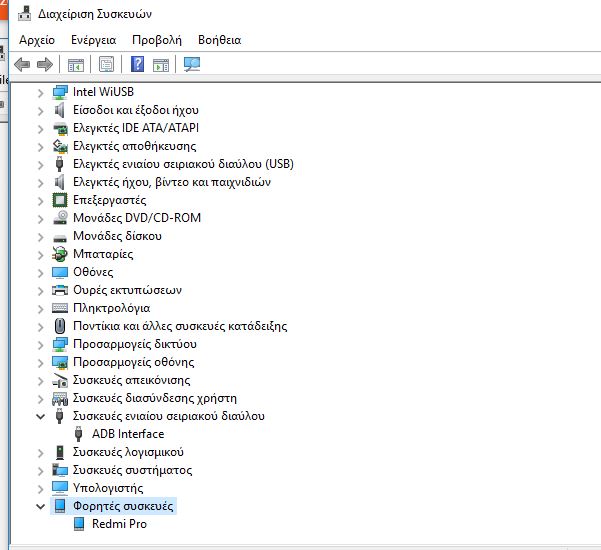Click the Properties toolbar icon
The width and height of the screenshot is (601, 550).
(x=106, y=65)
